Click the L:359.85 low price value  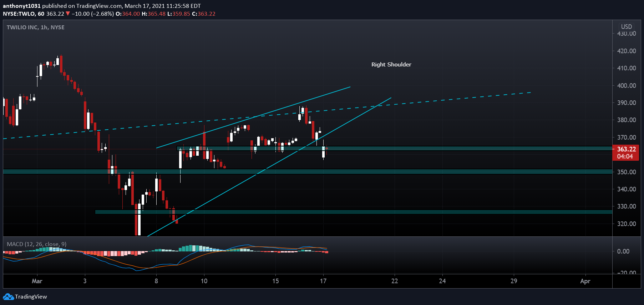pyautogui.click(x=179, y=14)
